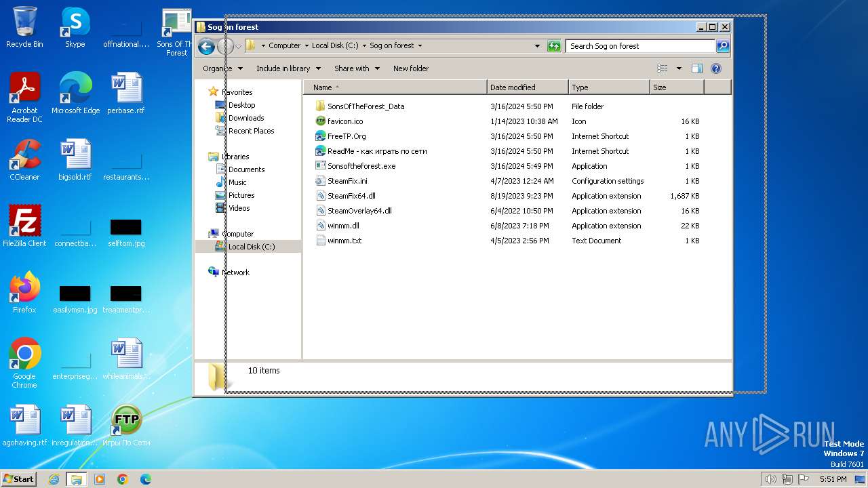868x488 pixels.
Task: Toggle the preview pane button
Action: click(697, 68)
